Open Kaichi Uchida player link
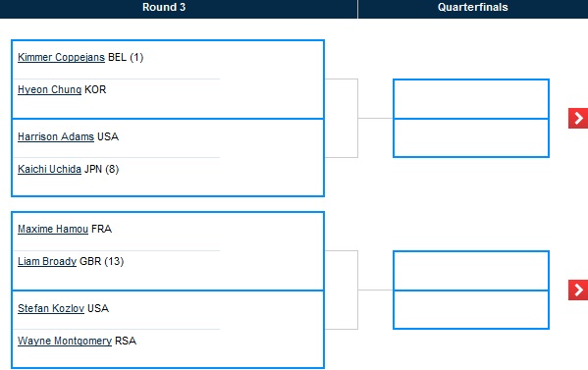 coord(49,170)
